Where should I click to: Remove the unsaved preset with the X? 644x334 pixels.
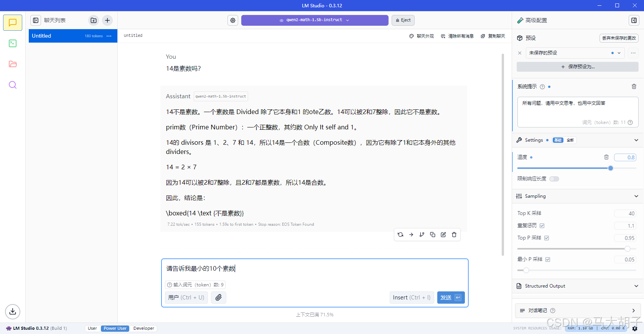(x=520, y=53)
